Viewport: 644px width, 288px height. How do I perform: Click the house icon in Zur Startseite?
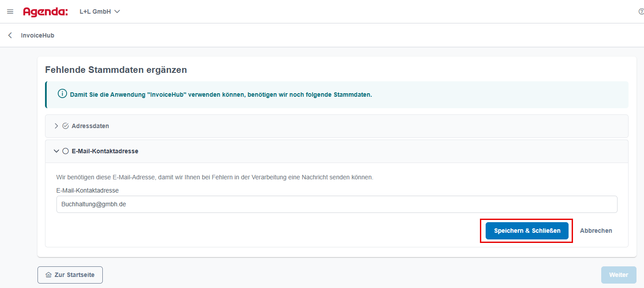(49, 275)
